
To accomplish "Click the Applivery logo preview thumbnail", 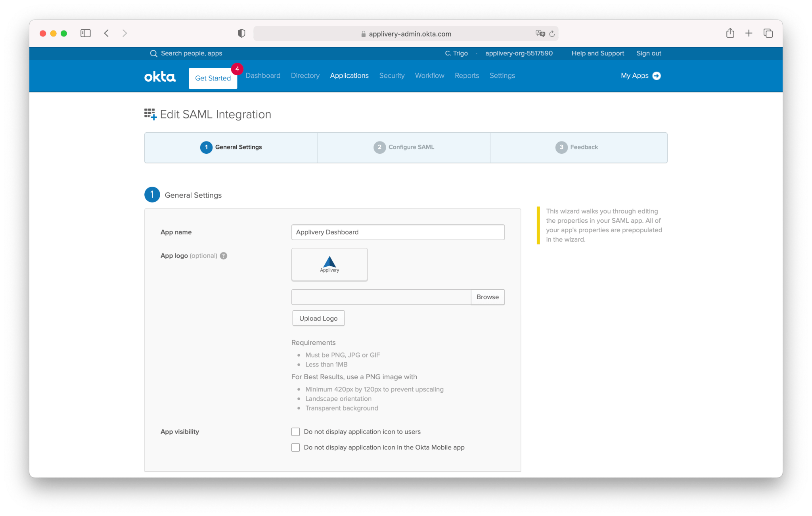I will (x=329, y=264).
